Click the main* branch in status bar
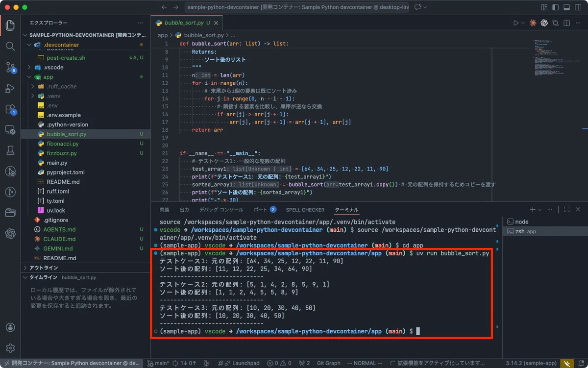 point(158,363)
